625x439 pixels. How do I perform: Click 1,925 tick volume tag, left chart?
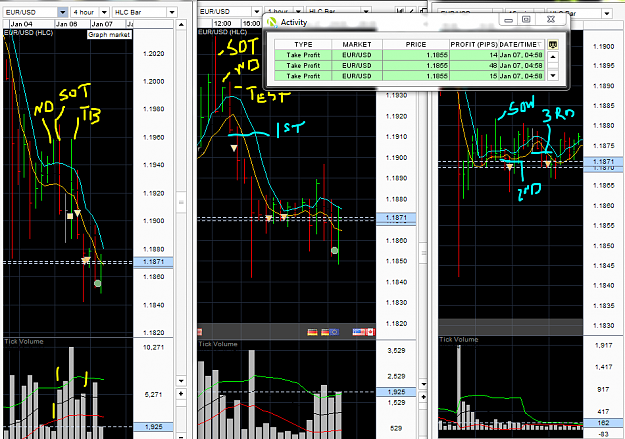coord(153,427)
